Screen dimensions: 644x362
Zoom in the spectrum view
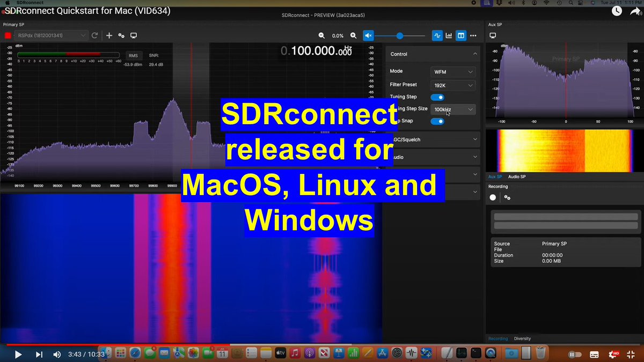pos(353,35)
